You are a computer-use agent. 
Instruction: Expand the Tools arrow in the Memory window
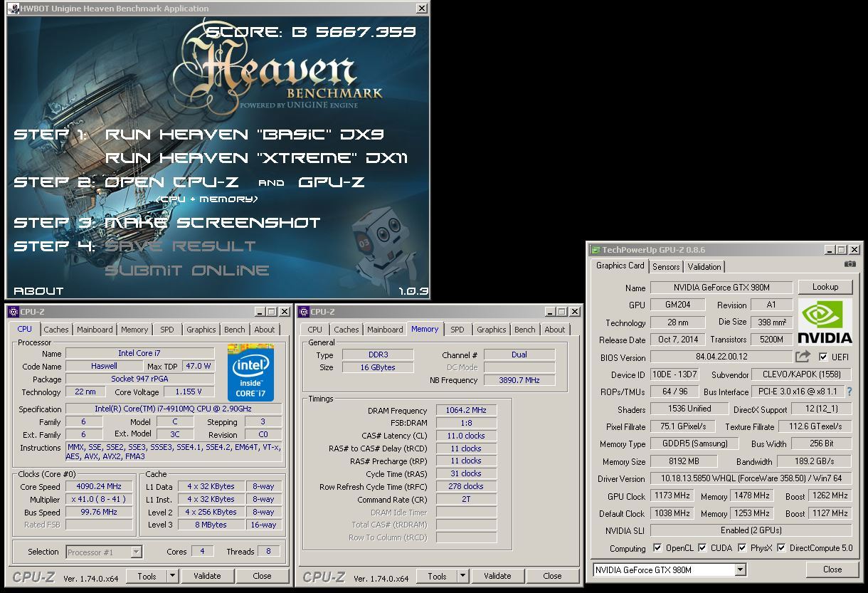pyautogui.click(x=462, y=576)
